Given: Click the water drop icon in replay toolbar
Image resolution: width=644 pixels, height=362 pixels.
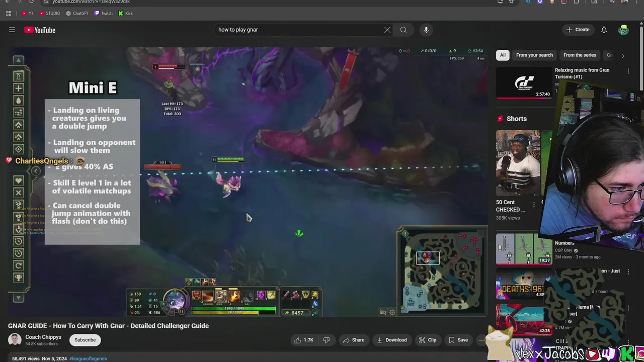Looking at the screenshot, I should point(19,101).
